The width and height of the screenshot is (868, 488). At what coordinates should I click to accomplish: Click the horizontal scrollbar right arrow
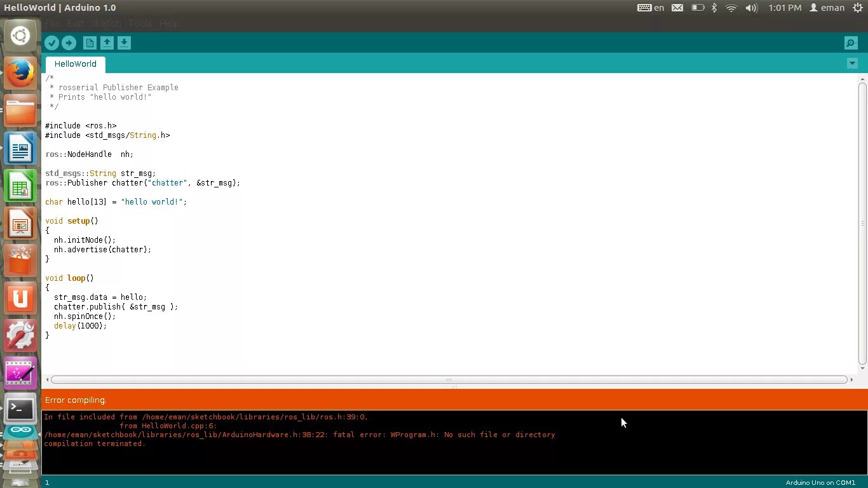click(852, 379)
